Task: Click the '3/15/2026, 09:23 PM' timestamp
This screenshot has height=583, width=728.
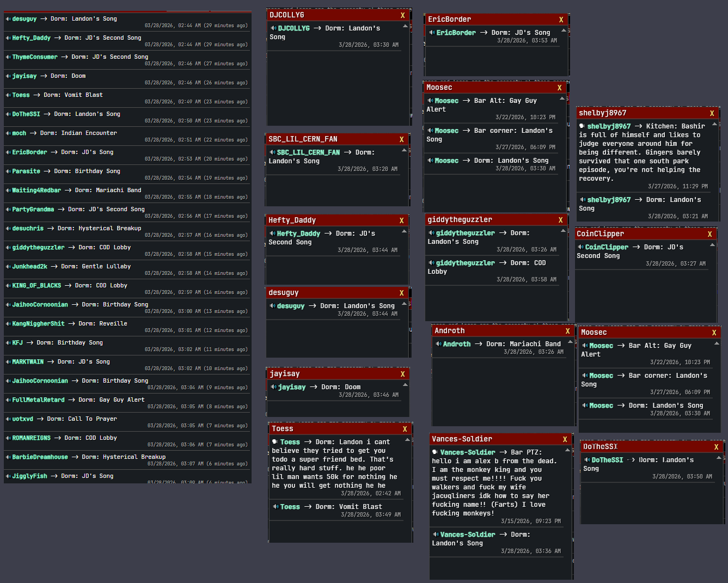Action: [531, 521]
